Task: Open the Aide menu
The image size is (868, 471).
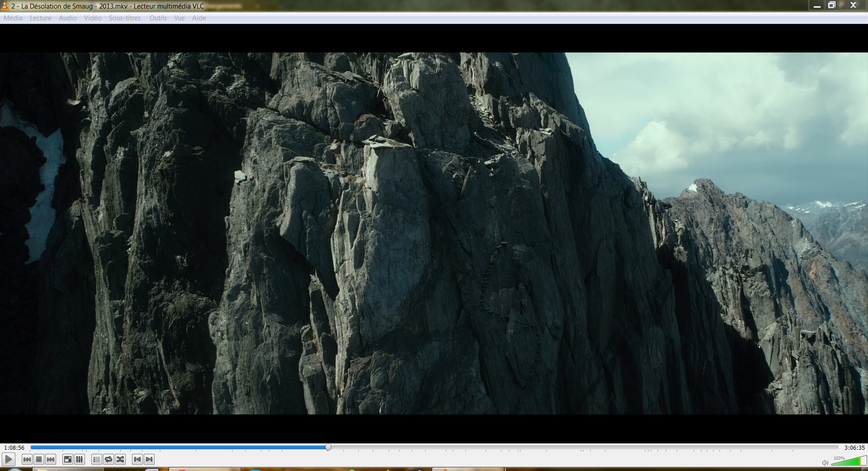Action: (x=199, y=18)
